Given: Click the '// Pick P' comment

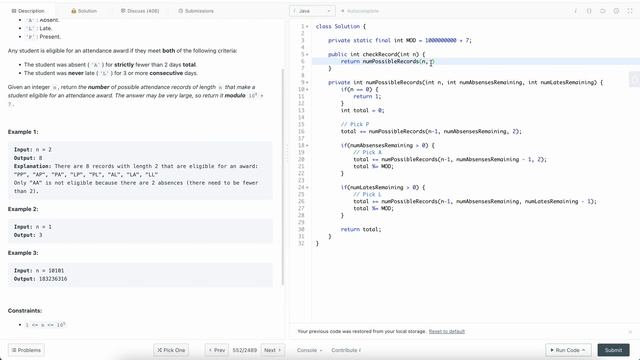Looking at the screenshot, I should click(355, 124).
